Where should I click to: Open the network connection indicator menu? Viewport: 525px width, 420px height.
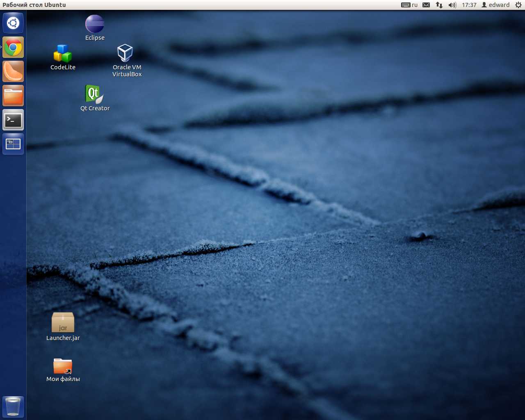(x=439, y=5)
